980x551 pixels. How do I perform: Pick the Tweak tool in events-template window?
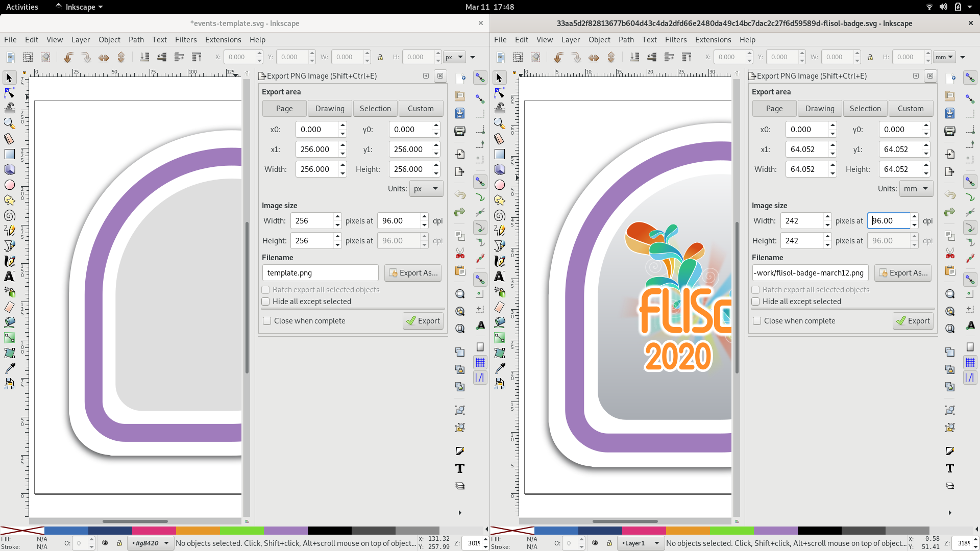pyautogui.click(x=9, y=108)
